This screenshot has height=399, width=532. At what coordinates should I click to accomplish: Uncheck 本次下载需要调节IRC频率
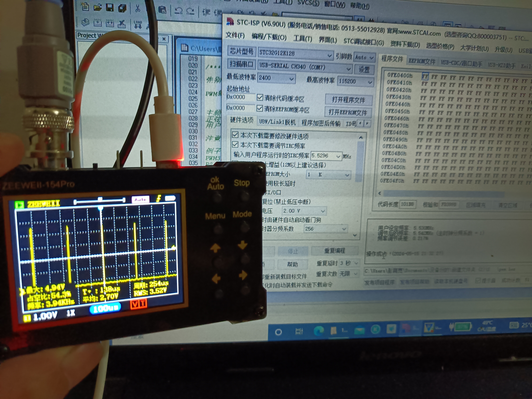[x=235, y=145]
